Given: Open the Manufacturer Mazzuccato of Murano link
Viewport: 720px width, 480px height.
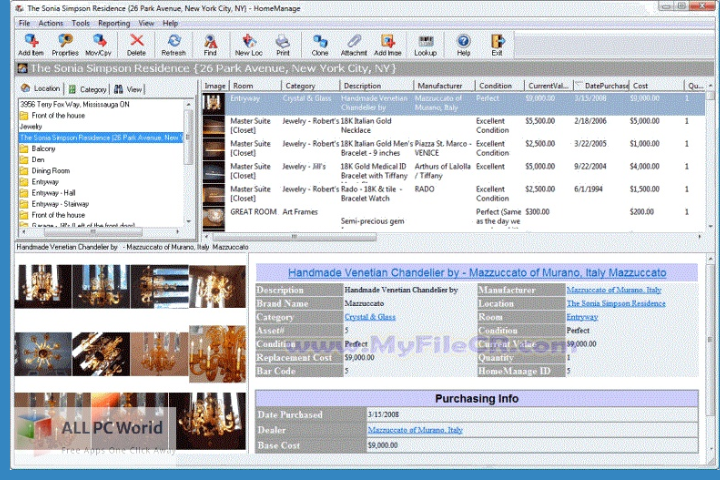Looking at the screenshot, I should click(x=613, y=290).
